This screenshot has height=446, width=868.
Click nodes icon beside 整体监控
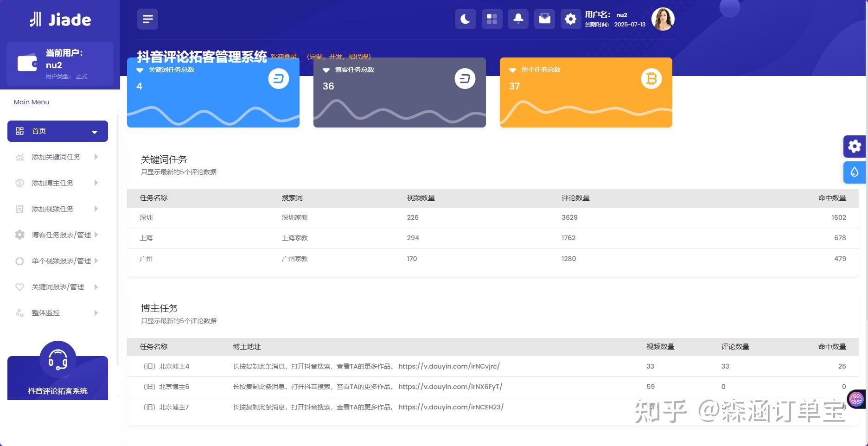[19, 313]
